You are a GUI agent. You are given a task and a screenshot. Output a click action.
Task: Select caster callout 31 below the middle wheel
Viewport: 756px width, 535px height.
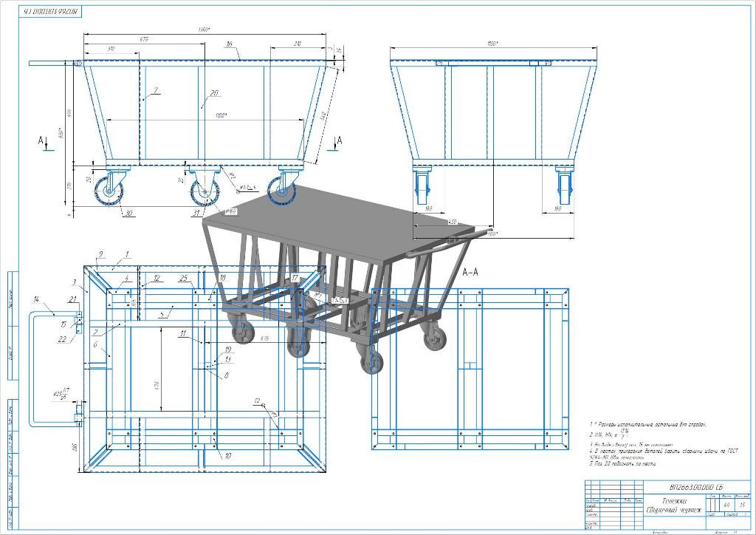click(x=195, y=213)
